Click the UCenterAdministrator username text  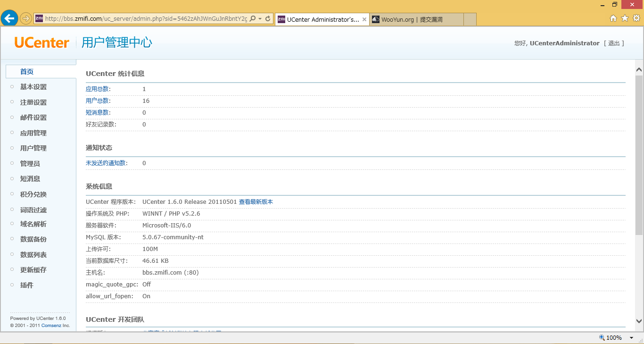click(565, 43)
